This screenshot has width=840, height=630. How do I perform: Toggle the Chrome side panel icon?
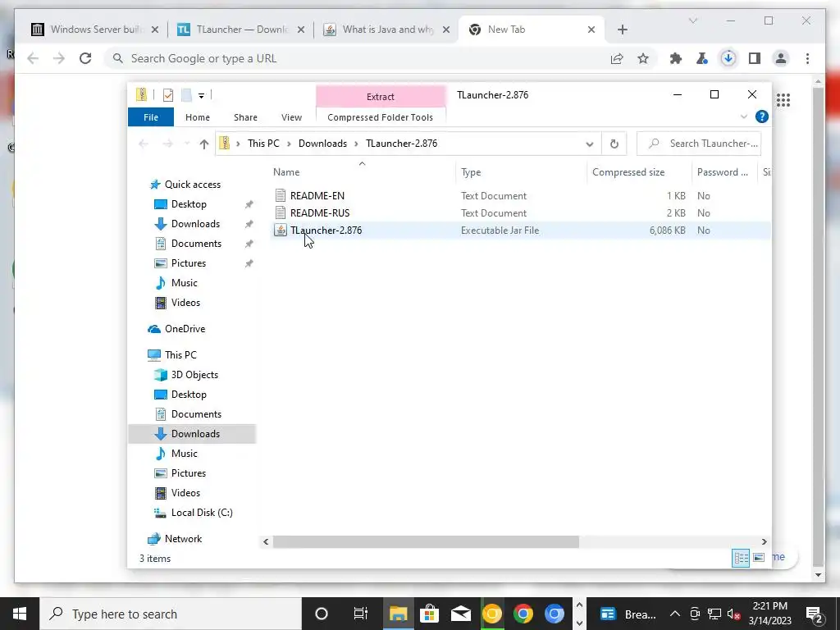point(755,58)
